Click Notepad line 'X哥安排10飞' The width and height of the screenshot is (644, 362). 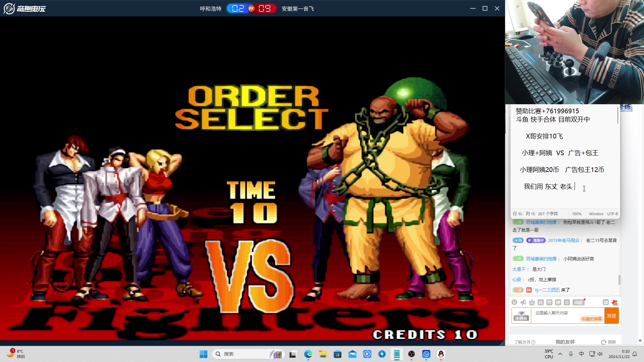[x=544, y=136]
